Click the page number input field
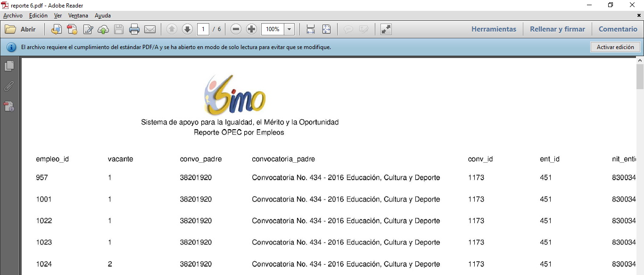 click(x=203, y=29)
